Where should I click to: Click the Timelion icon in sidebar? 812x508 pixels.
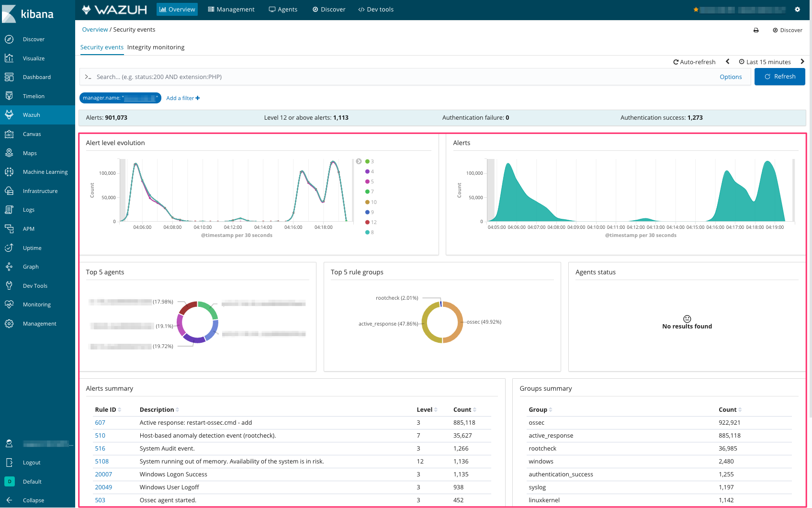[x=9, y=96]
